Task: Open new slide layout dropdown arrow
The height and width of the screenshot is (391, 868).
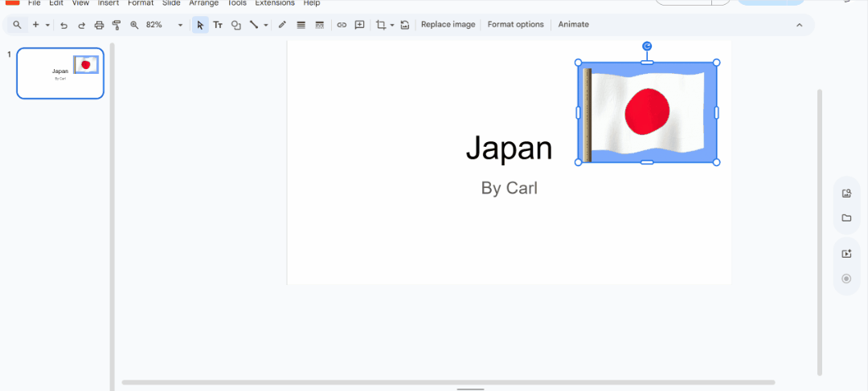Action: coord(47,25)
